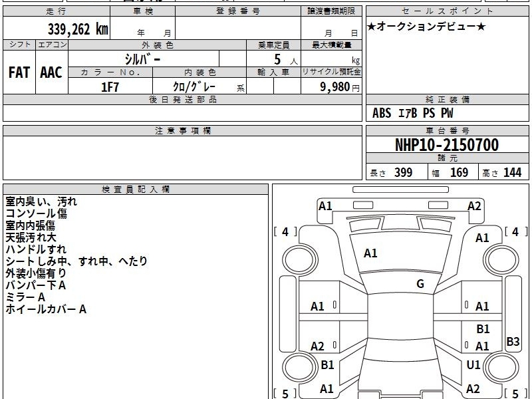
Task: Select the AAC air conditioner value
Action: pyautogui.click(x=51, y=72)
